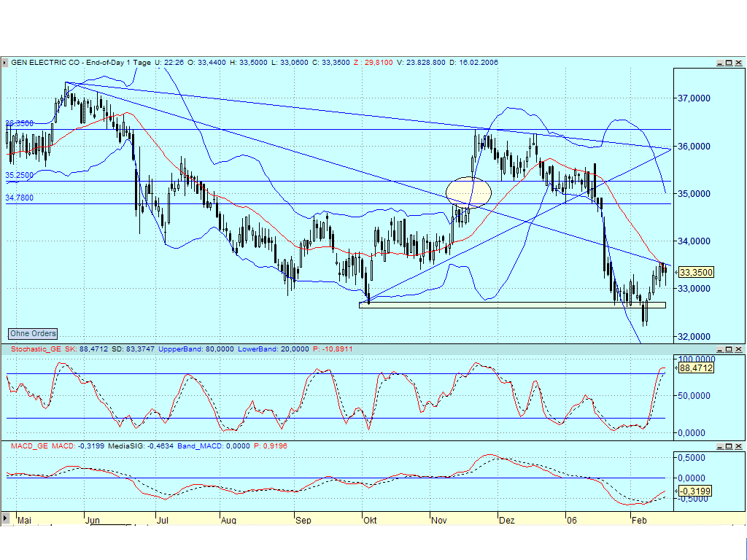Click the 88,4712 Stochastic value box
The width and height of the screenshot is (747, 560).
[x=696, y=369]
